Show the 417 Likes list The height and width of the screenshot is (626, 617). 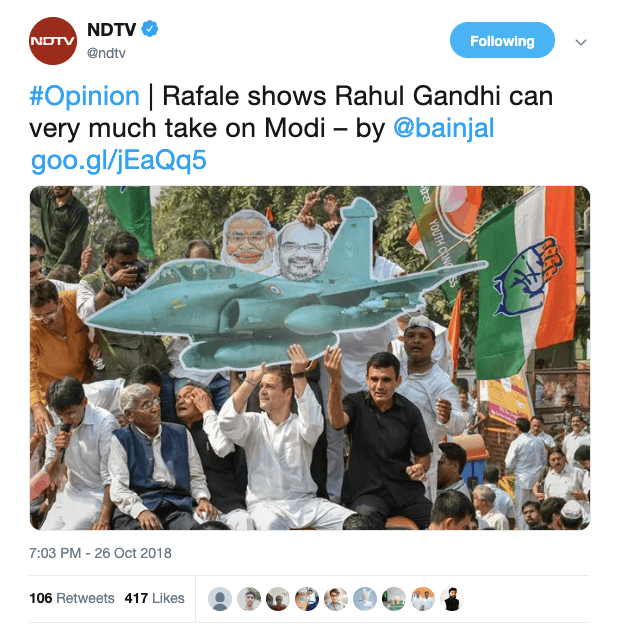(x=155, y=598)
